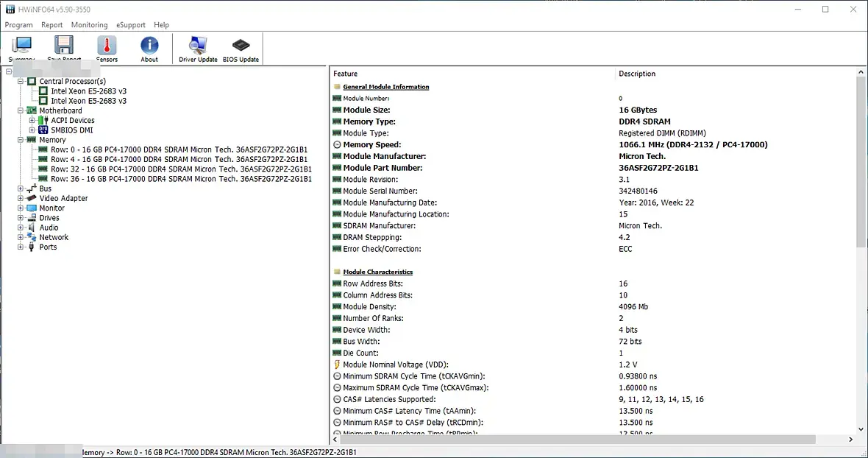868x458 pixels.
Task: Select memory Row: 0 module
Action: pos(179,149)
